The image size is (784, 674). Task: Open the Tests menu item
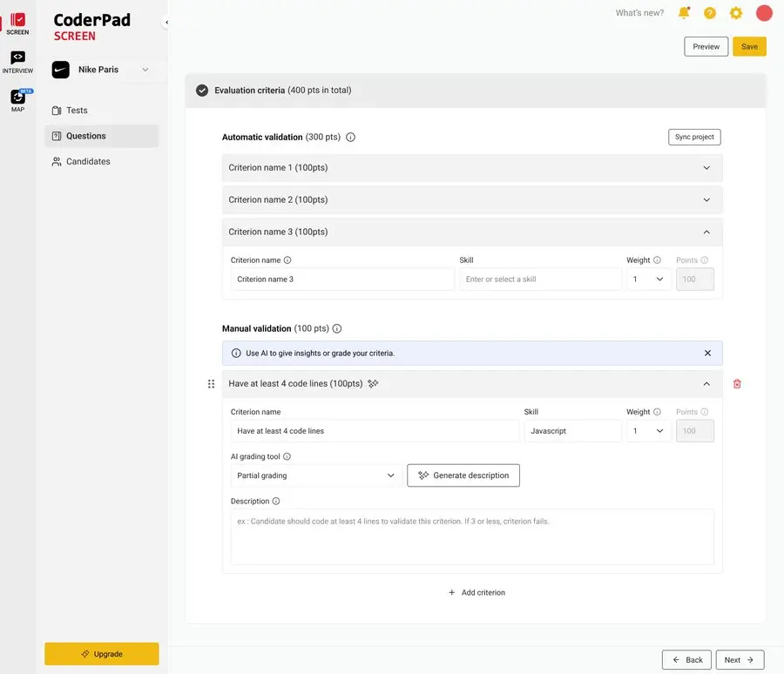click(x=102, y=111)
